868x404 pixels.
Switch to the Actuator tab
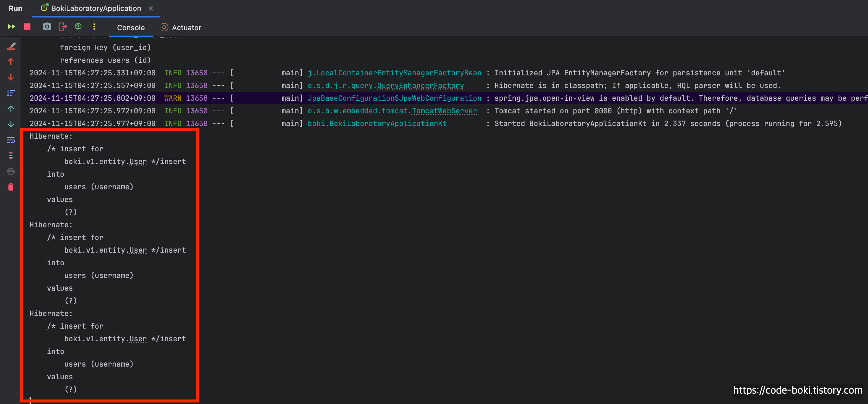(186, 28)
